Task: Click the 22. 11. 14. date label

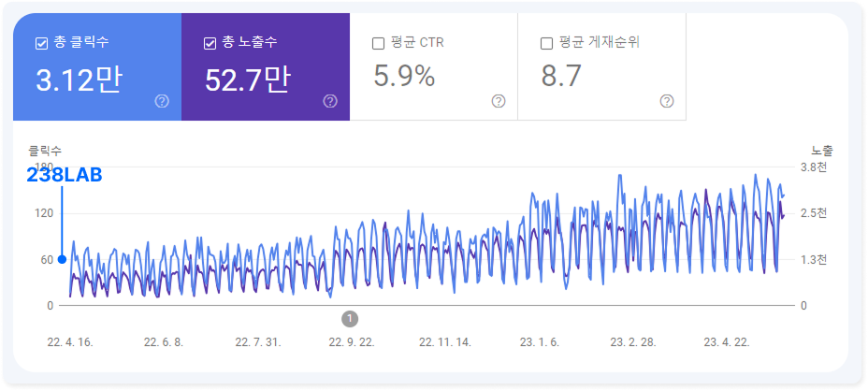Action: tap(445, 342)
